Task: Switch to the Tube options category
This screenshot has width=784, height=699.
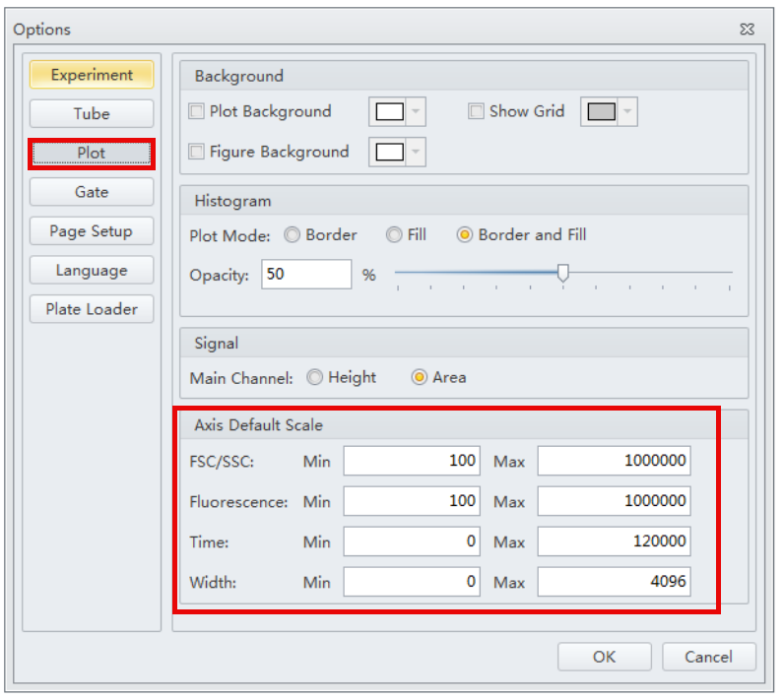Action: [92, 113]
